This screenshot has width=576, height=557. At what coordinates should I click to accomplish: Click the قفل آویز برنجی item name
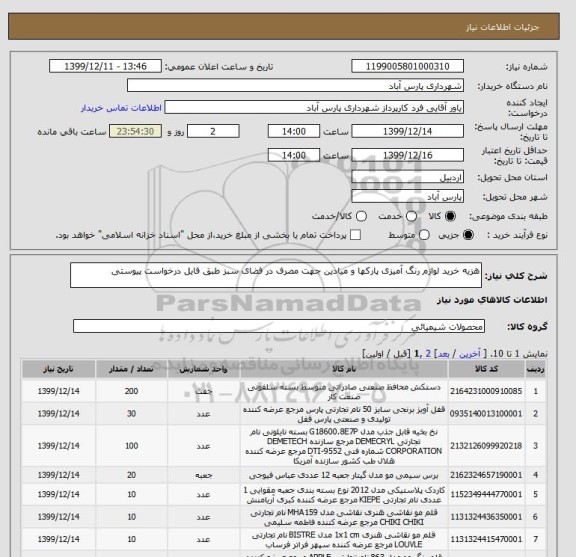[344, 414]
